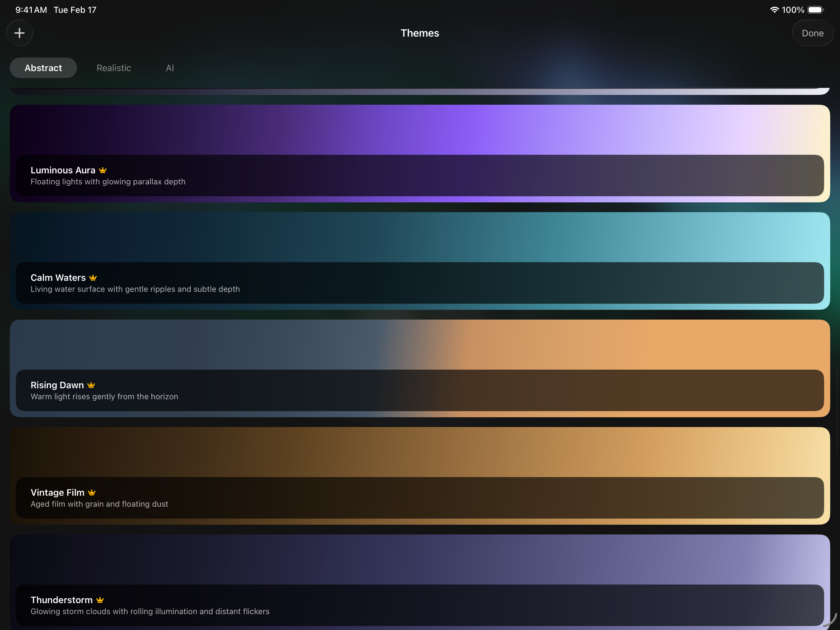
Task: Tap the Themes title in header
Action: point(420,33)
